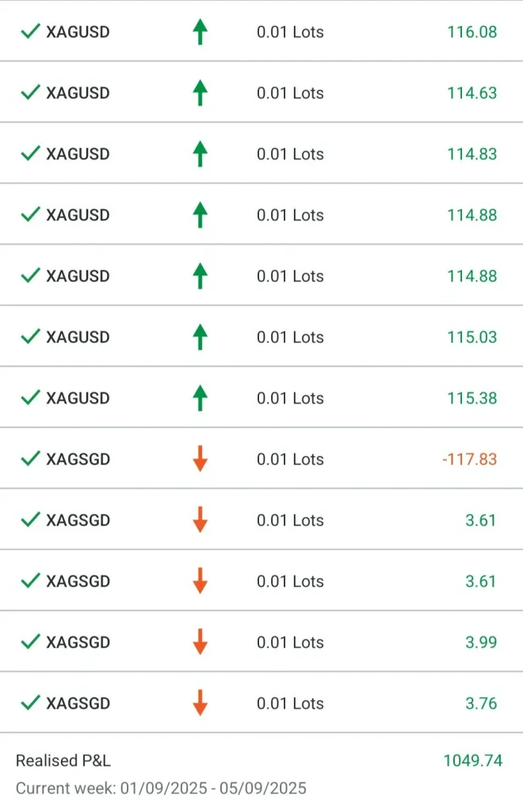Click 0.01 Lots in the 115.38 row
This screenshot has width=523, height=812.
(x=290, y=398)
